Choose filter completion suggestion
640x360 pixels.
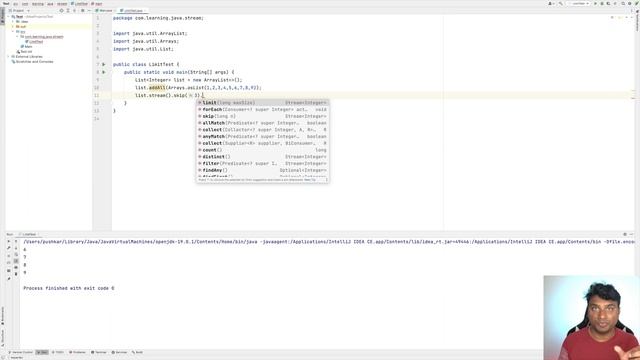[262, 163]
